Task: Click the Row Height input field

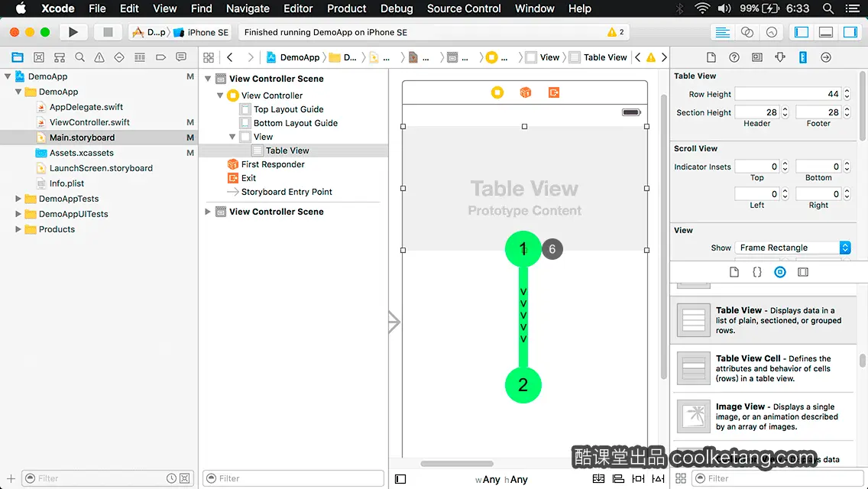Action: pos(788,94)
